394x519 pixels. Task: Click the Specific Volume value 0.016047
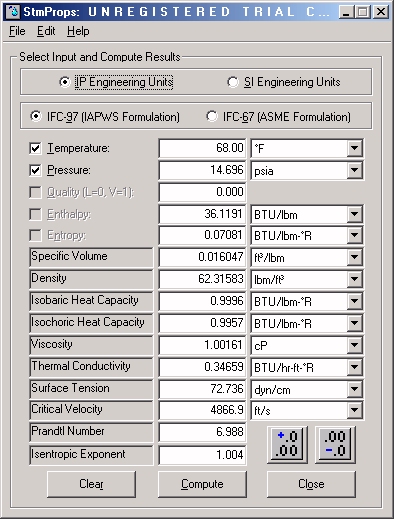202,257
